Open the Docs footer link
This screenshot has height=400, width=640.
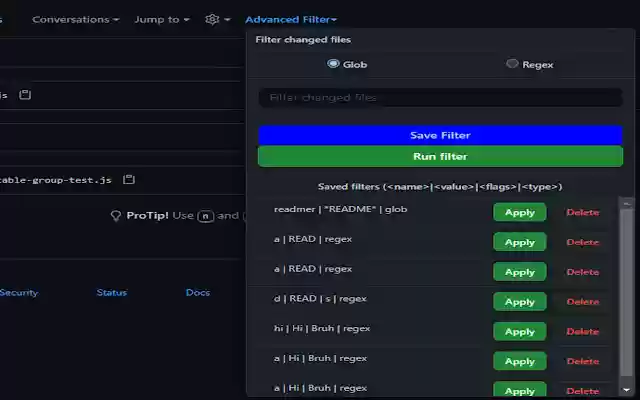tap(198, 292)
